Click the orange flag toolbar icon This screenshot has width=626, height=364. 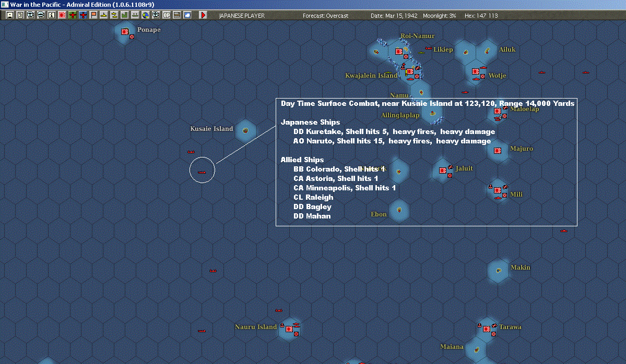(93, 15)
